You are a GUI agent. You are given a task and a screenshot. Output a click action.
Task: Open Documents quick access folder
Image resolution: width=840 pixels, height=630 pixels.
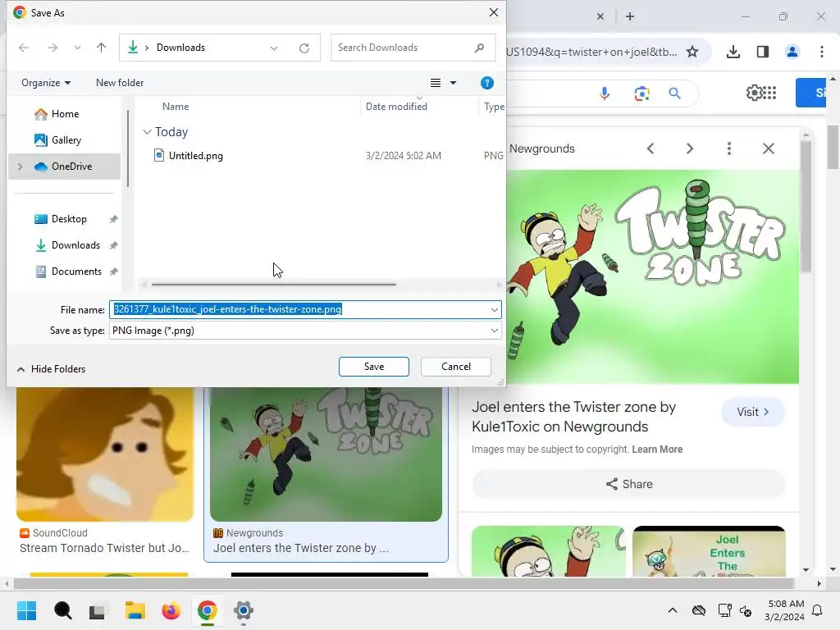click(76, 272)
